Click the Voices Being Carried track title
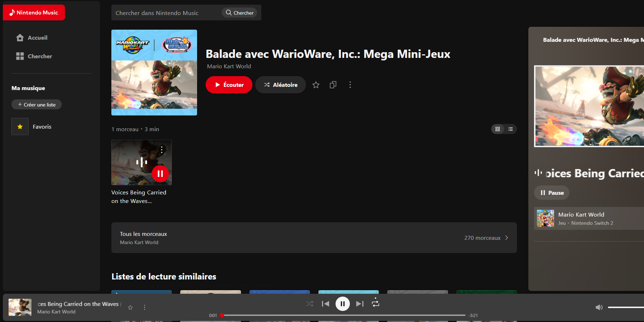 coord(139,197)
